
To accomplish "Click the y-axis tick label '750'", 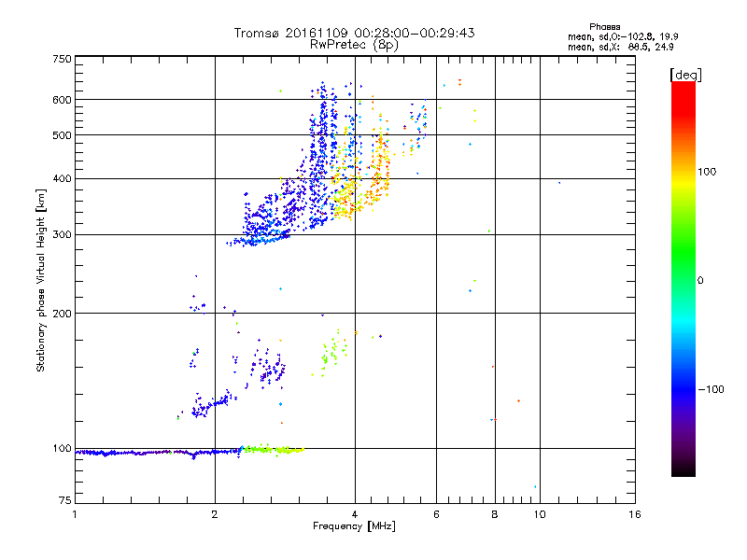I will pos(62,59).
